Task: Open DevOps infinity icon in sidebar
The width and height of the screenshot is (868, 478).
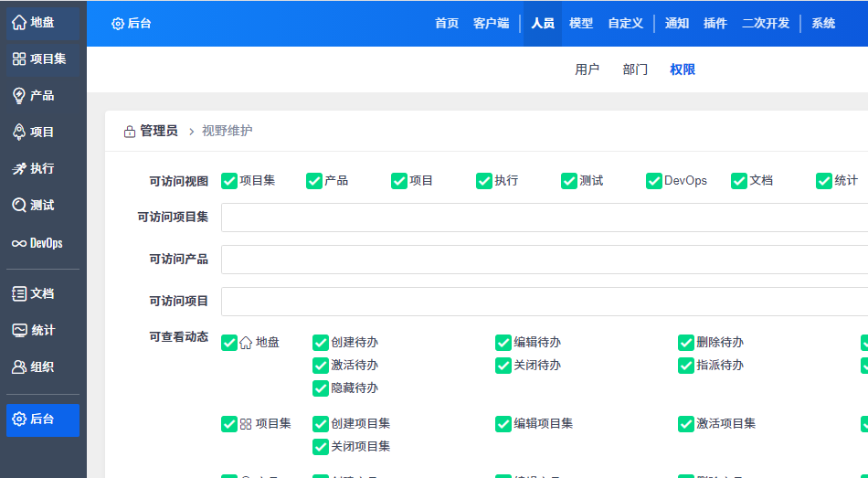Action: [19, 243]
